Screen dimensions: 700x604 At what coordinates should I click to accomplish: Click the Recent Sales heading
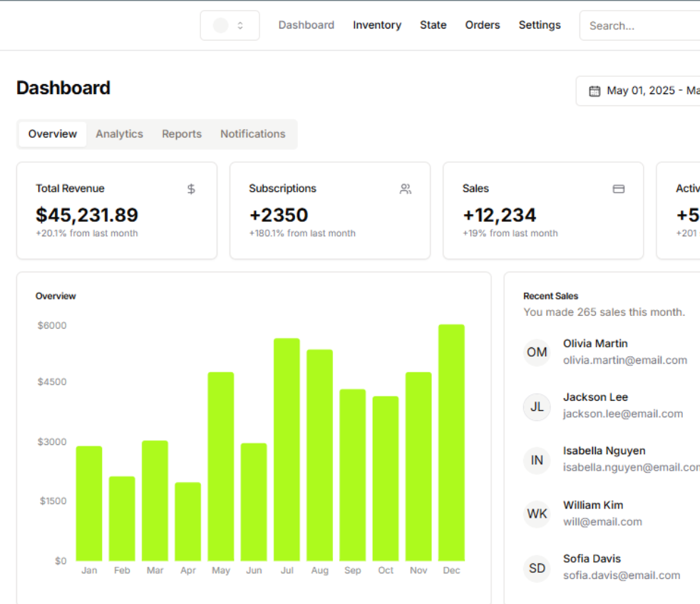pyautogui.click(x=550, y=296)
